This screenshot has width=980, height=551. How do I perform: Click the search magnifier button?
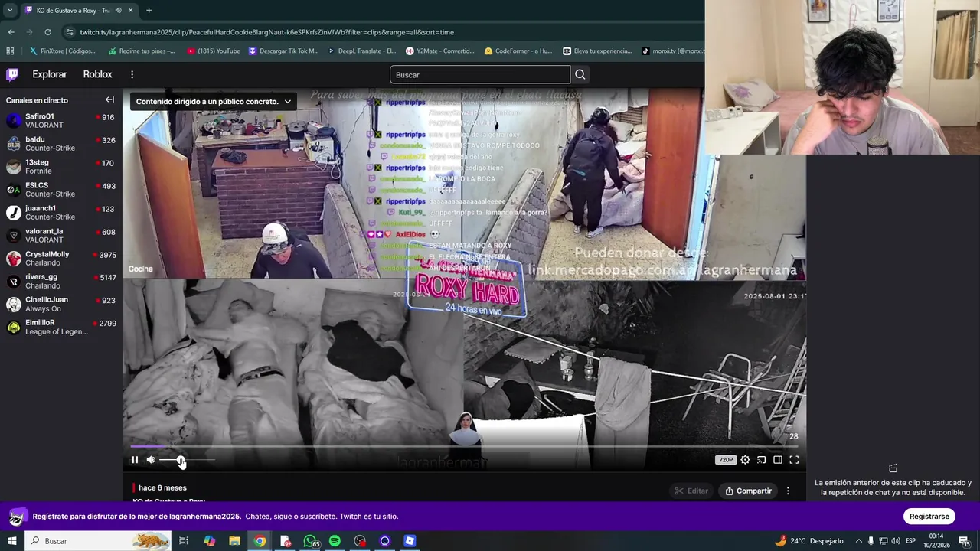tap(580, 74)
